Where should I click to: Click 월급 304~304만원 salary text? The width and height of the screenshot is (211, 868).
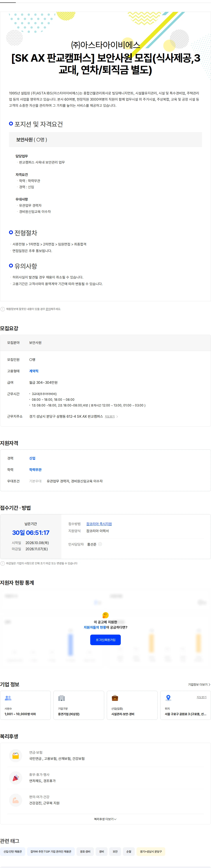tap(43, 382)
